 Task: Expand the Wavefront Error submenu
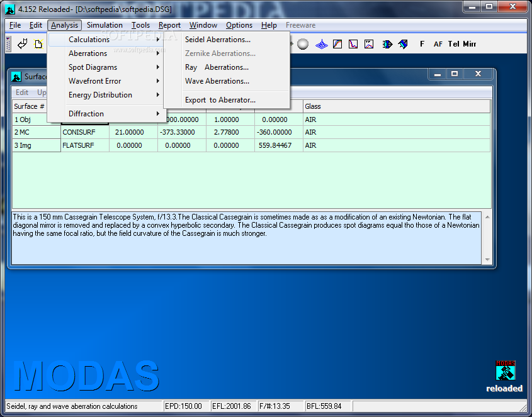[x=106, y=81]
